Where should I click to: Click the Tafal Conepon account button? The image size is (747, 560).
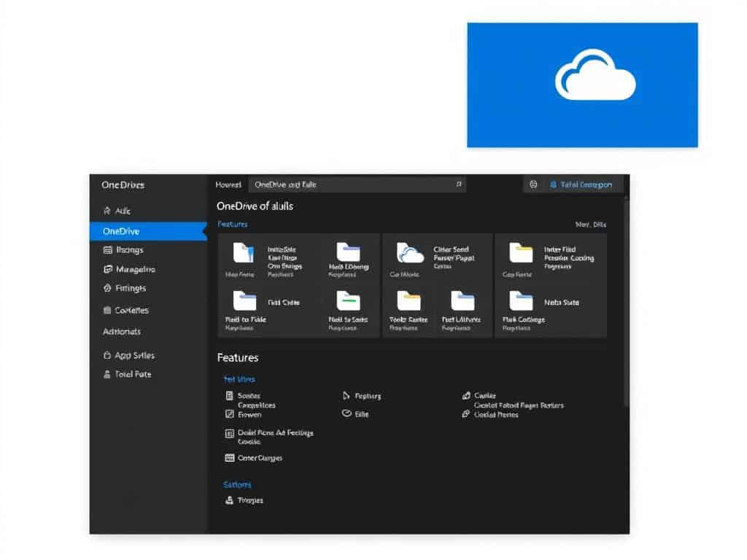coord(581,184)
